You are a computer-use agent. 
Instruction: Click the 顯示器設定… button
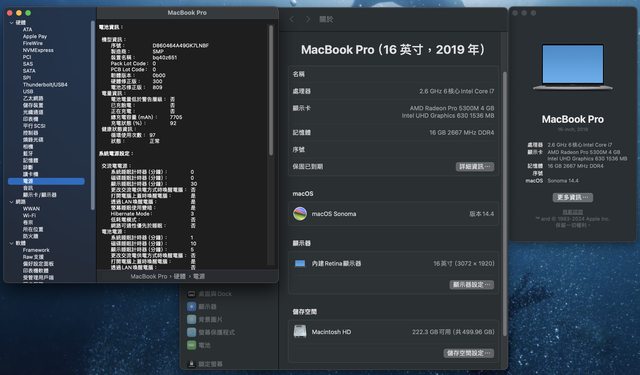point(472,284)
